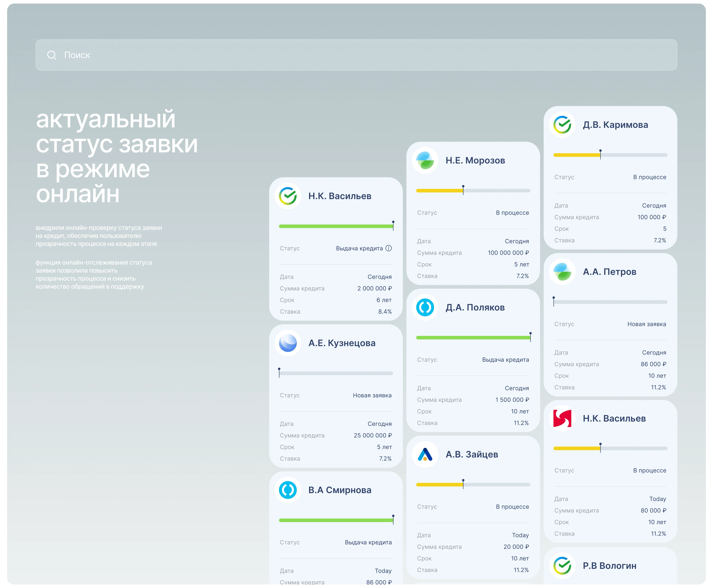Click the 20 000 ₽ loan amount
The width and height of the screenshot is (713, 588).
[x=516, y=547]
